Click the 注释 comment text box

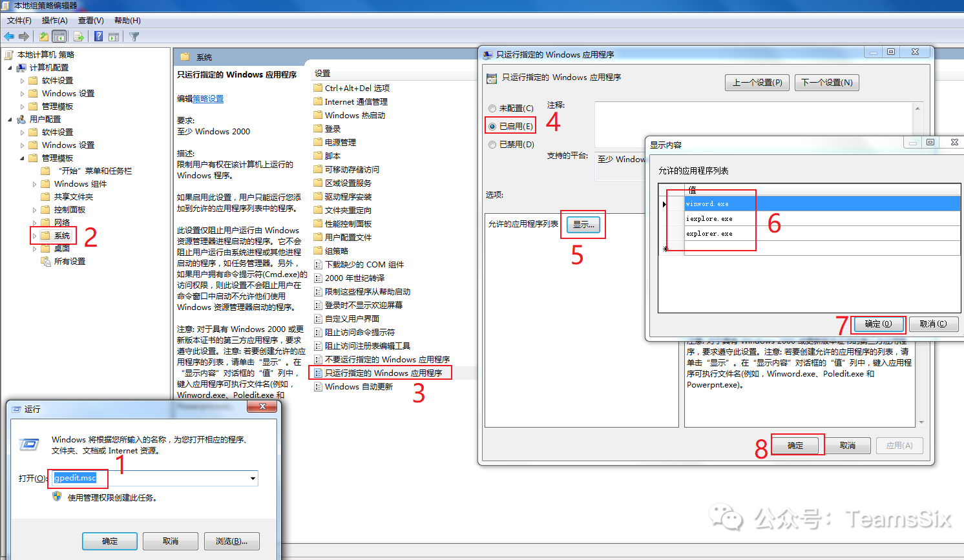pos(754,125)
